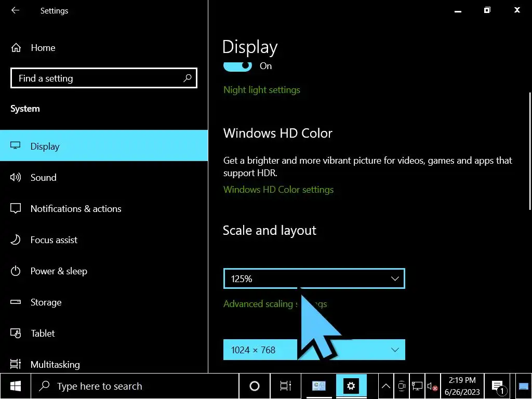
Task: Click the Show desktop button on taskbar
Action: [x=524, y=386]
